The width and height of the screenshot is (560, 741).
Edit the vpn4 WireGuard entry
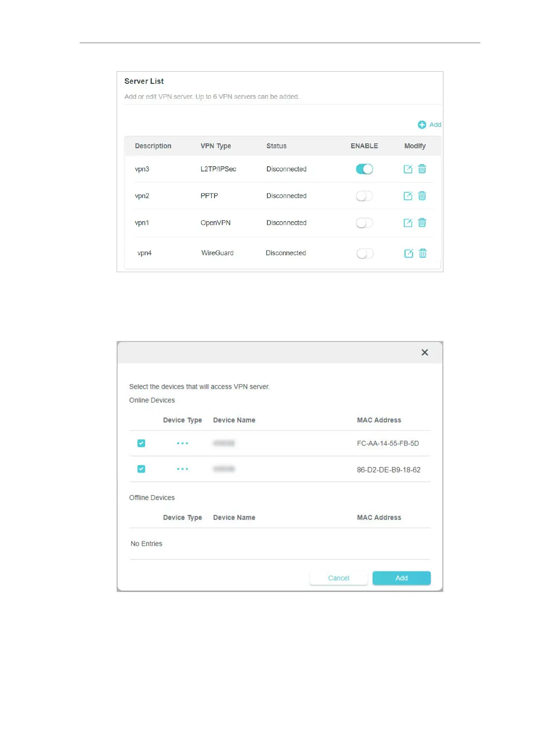click(409, 253)
